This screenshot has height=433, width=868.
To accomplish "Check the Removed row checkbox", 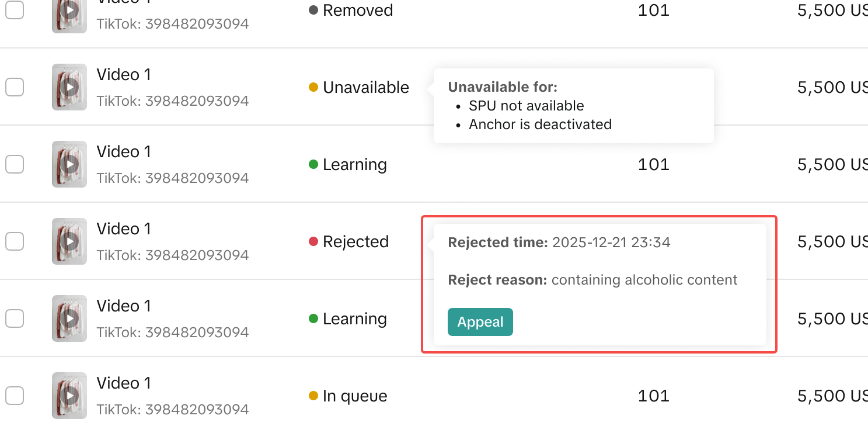I will point(15,10).
